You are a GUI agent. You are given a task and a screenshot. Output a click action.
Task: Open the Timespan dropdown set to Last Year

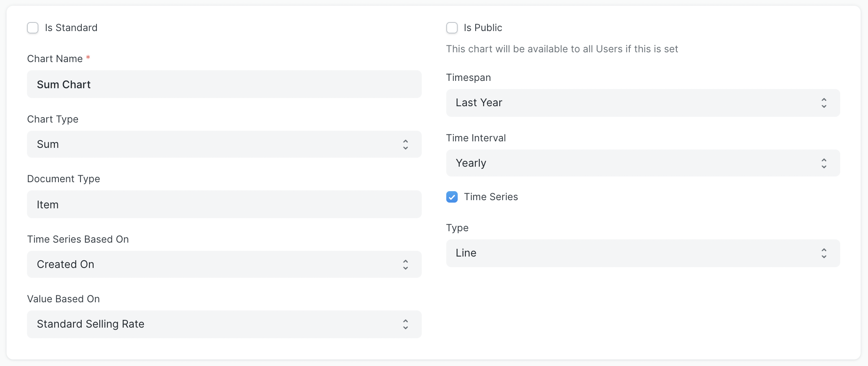642,103
